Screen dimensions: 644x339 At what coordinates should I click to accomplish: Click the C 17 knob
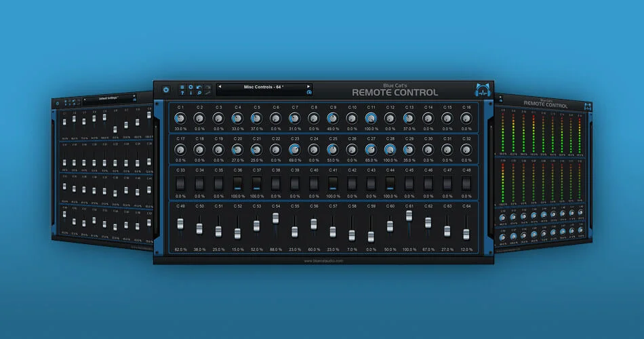[180, 150]
